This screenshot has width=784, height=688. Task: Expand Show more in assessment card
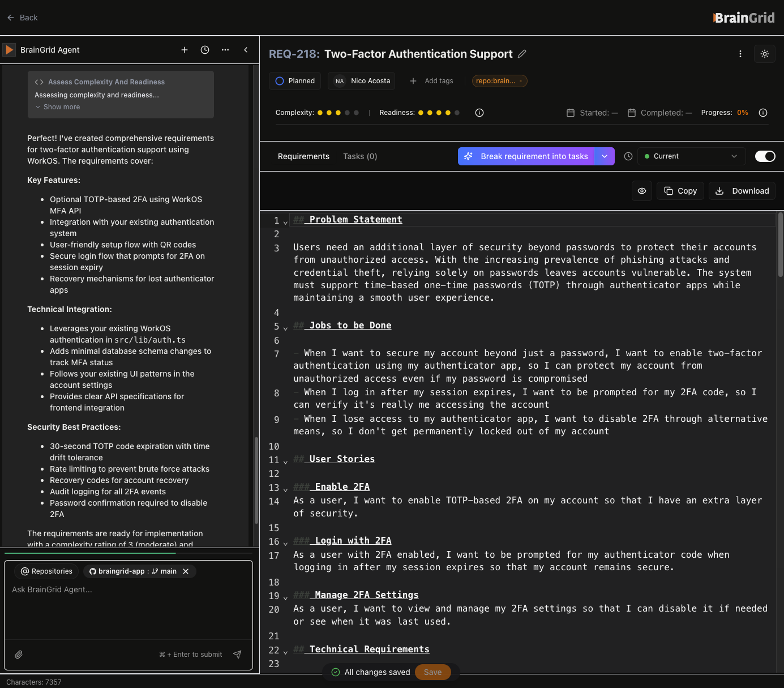pos(61,107)
